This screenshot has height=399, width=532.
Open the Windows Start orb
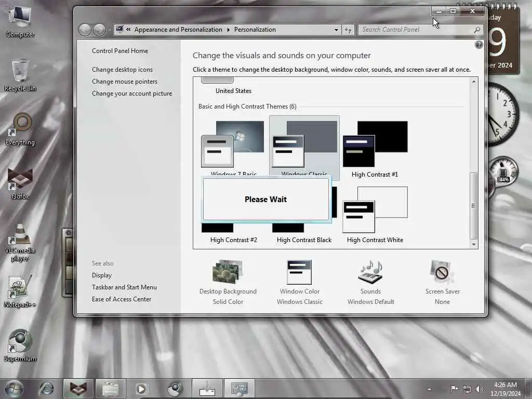14,389
